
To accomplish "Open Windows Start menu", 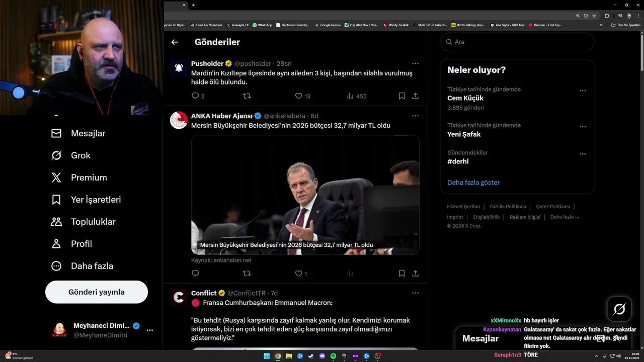I will click(x=267, y=356).
